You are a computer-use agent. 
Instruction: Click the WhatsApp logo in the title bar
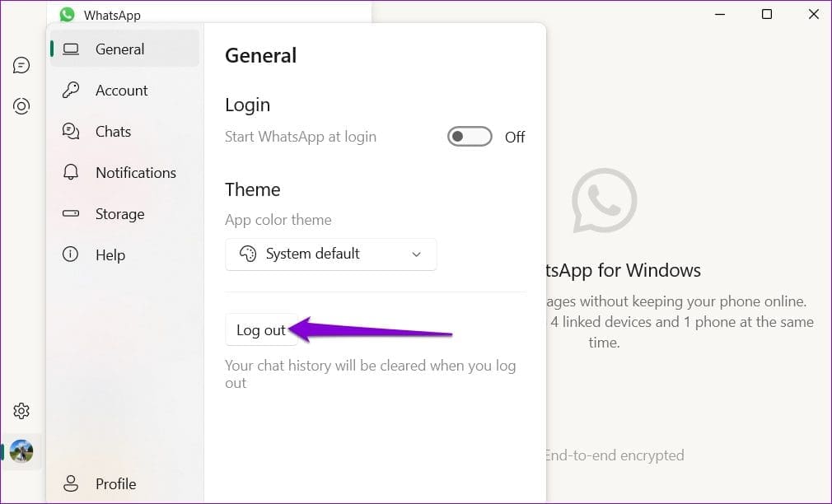point(65,14)
